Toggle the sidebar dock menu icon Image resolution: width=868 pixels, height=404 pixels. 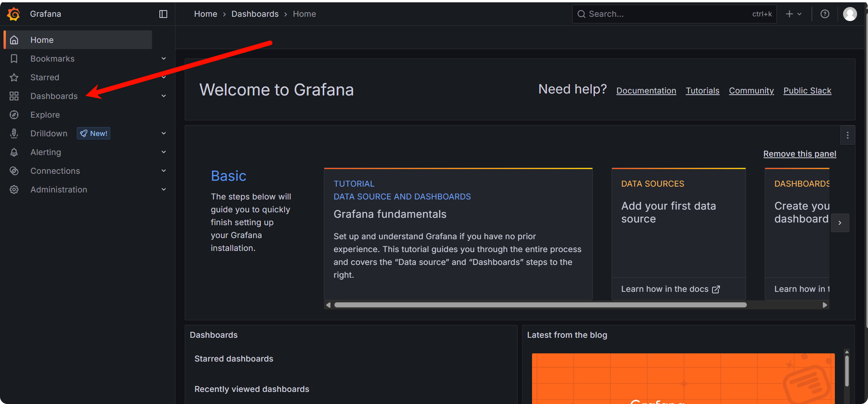pyautogui.click(x=163, y=14)
